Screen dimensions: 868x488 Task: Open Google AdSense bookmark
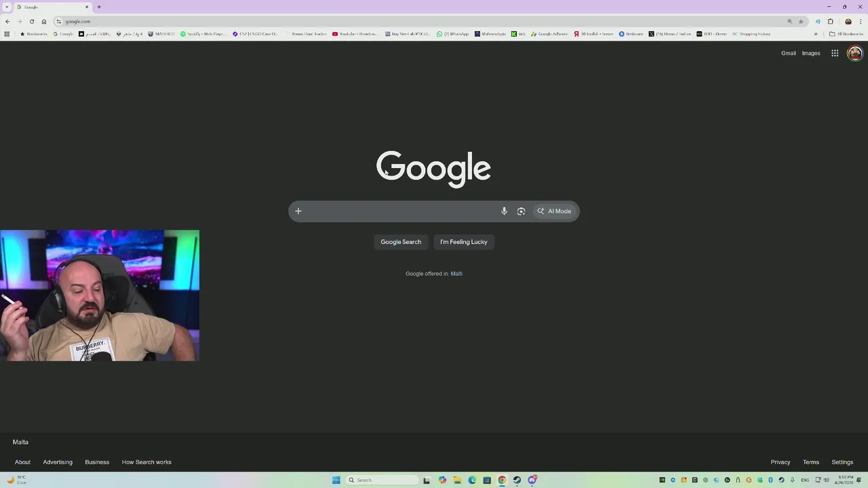pos(550,34)
